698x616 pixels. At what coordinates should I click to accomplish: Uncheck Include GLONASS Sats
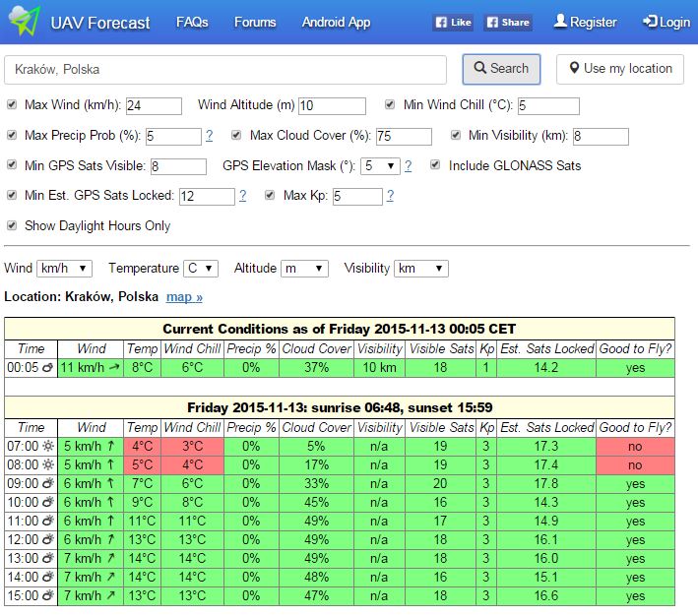point(435,165)
